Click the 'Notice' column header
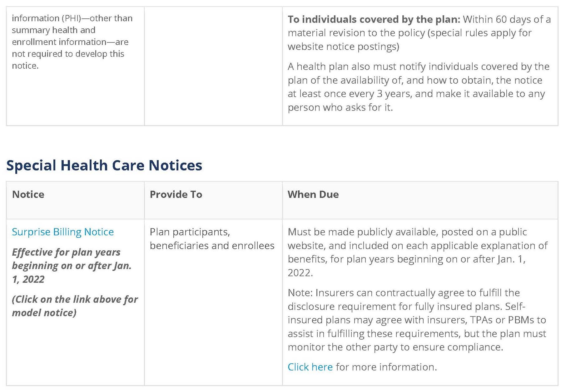The image size is (566, 392). (x=28, y=194)
